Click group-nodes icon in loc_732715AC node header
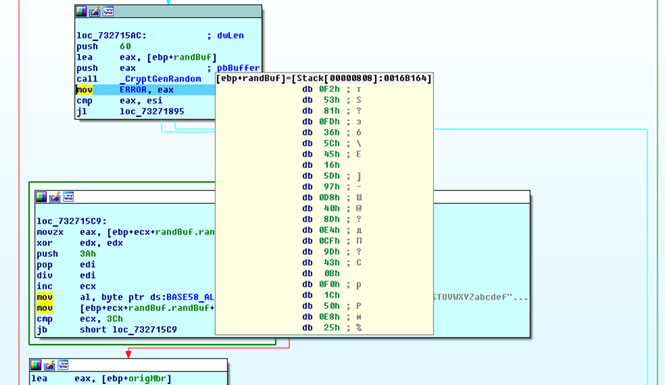The height and width of the screenshot is (385, 665). point(108,11)
